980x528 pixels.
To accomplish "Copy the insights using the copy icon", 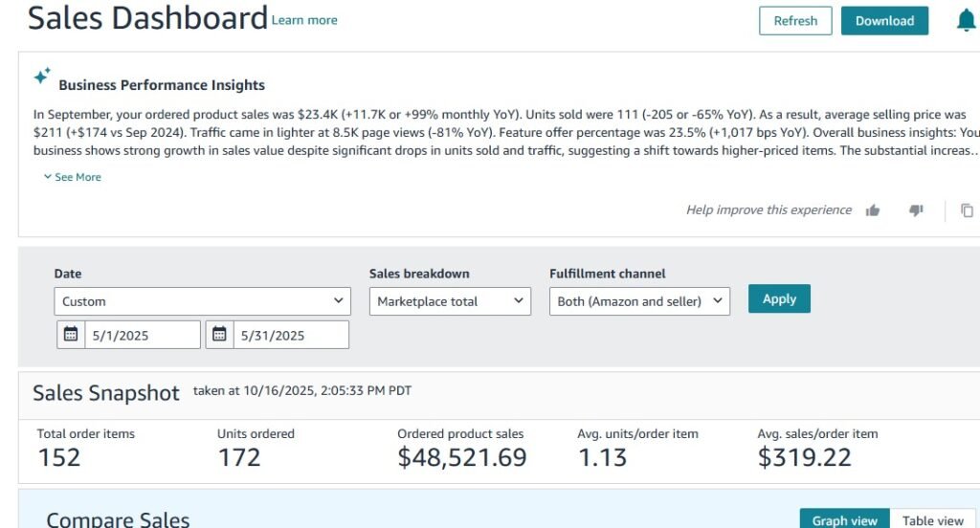I will [x=967, y=210].
